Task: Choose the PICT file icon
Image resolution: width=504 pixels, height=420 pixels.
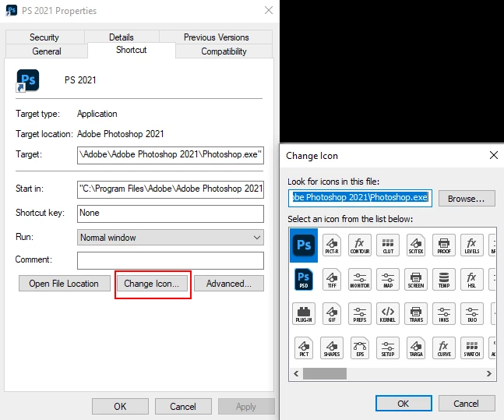Action: click(304, 348)
